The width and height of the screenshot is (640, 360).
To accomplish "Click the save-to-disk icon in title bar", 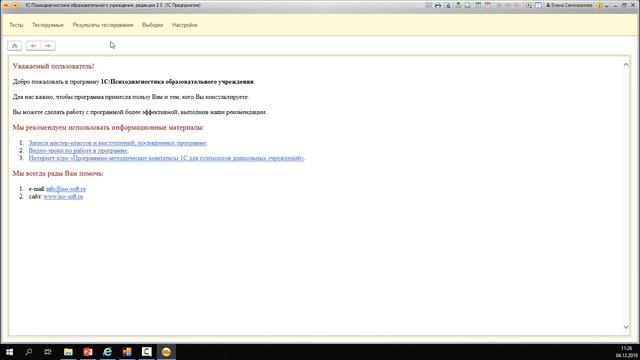I will pos(458,5).
